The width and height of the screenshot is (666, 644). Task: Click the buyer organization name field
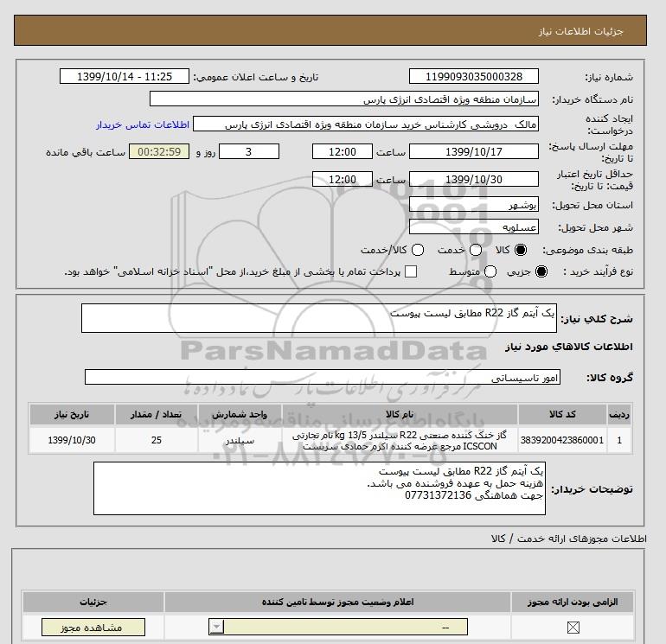click(x=344, y=99)
